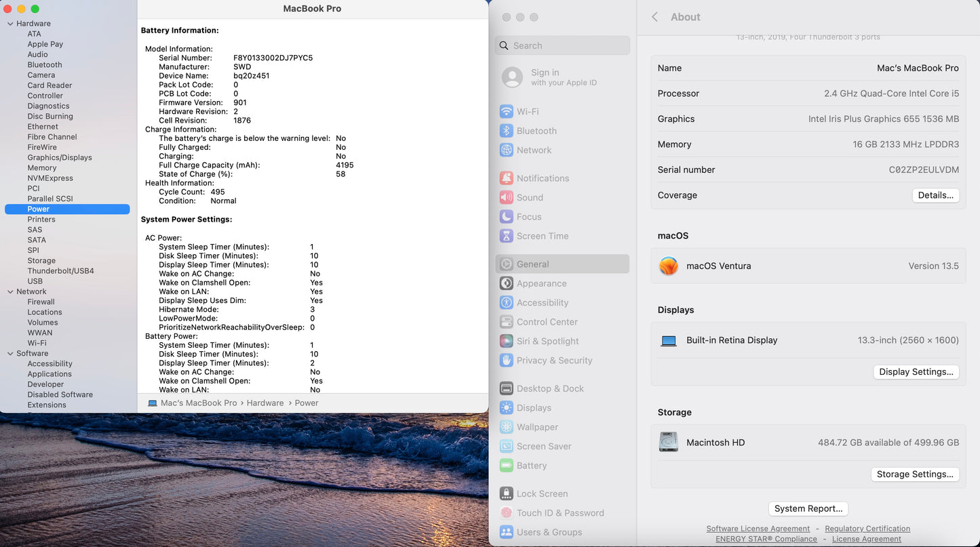
Task: Click the Siri & Spotlight icon
Action: point(506,341)
